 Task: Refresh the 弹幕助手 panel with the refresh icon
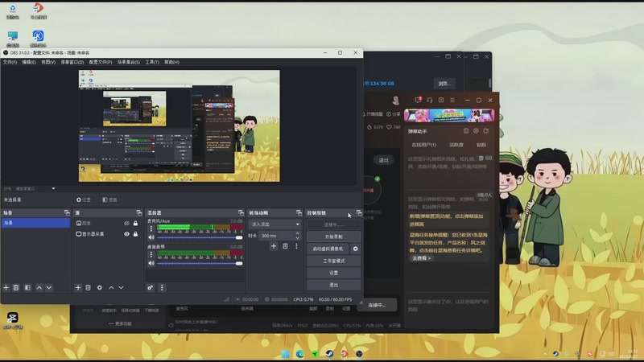486,131
